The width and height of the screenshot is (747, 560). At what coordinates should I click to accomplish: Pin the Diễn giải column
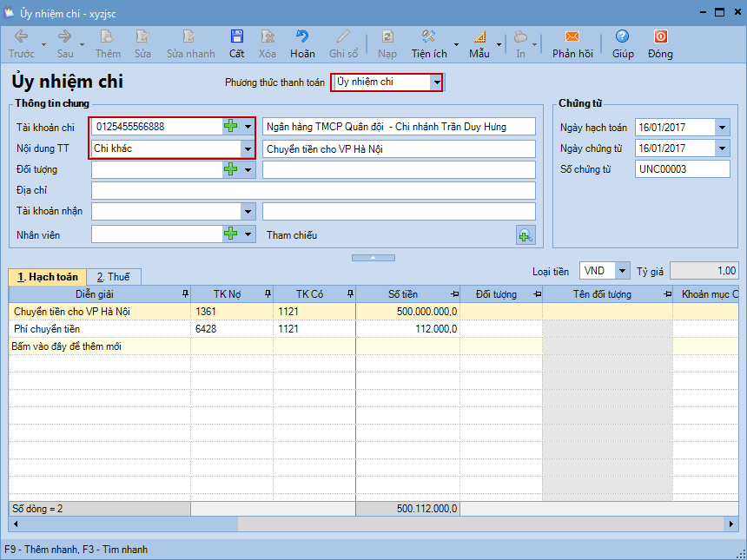(x=183, y=294)
